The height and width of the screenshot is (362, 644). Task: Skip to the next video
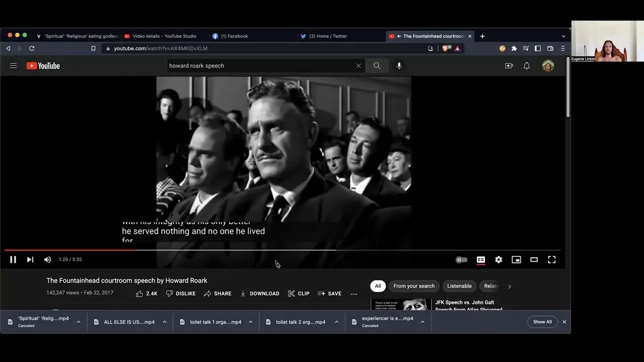pos(30,259)
